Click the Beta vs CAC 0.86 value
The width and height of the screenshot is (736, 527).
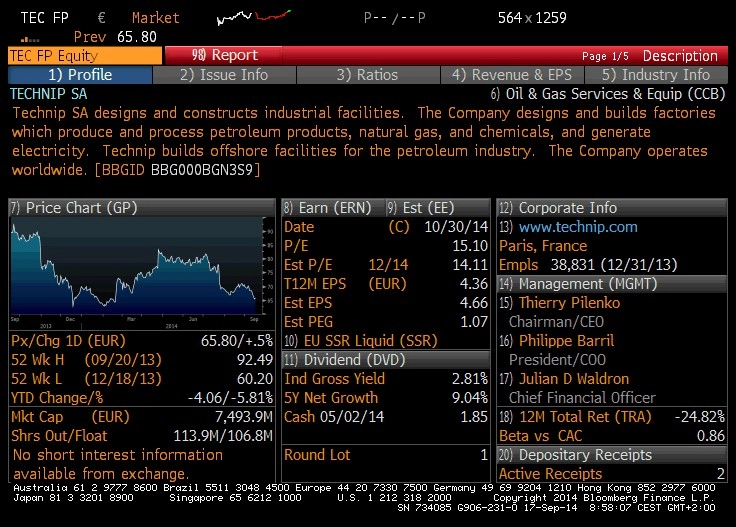click(711, 436)
